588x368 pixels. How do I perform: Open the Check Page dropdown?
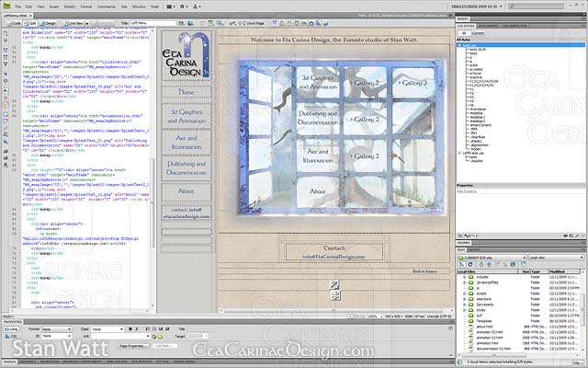point(255,21)
